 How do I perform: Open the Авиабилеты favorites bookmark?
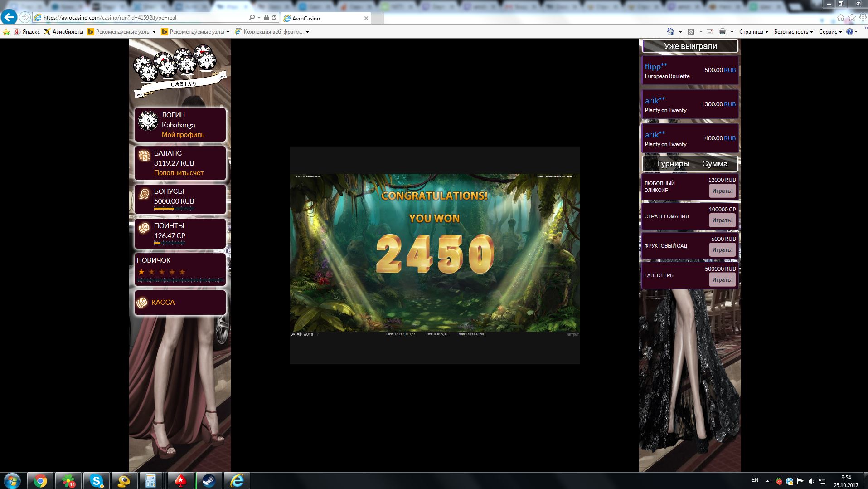point(63,32)
